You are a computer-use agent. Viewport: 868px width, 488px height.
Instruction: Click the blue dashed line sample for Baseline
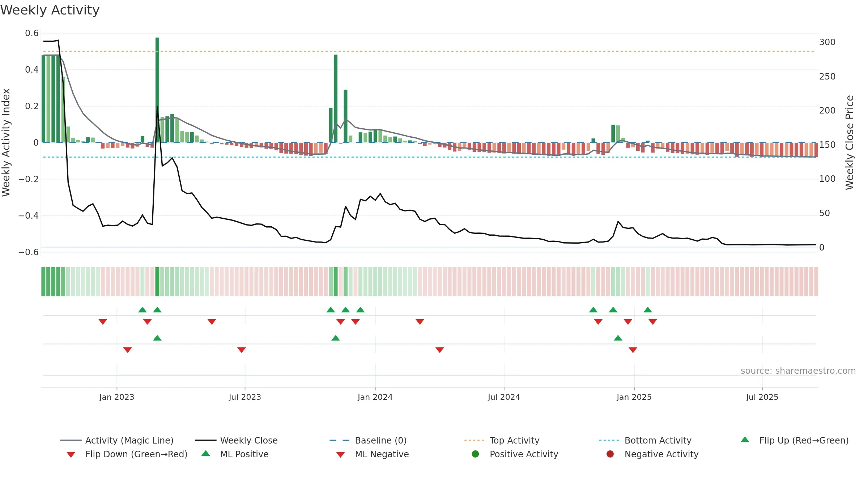click(340, 440)
